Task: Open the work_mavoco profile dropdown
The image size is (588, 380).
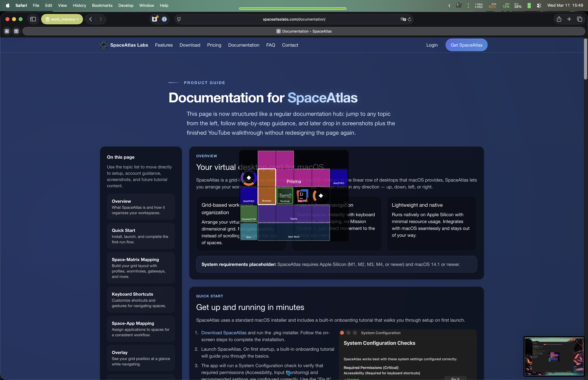Action: click(62, 19)
